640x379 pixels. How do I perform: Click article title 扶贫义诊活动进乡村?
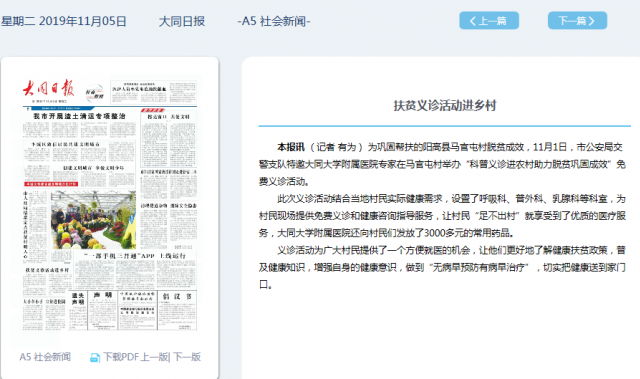[x=444, y=106]
